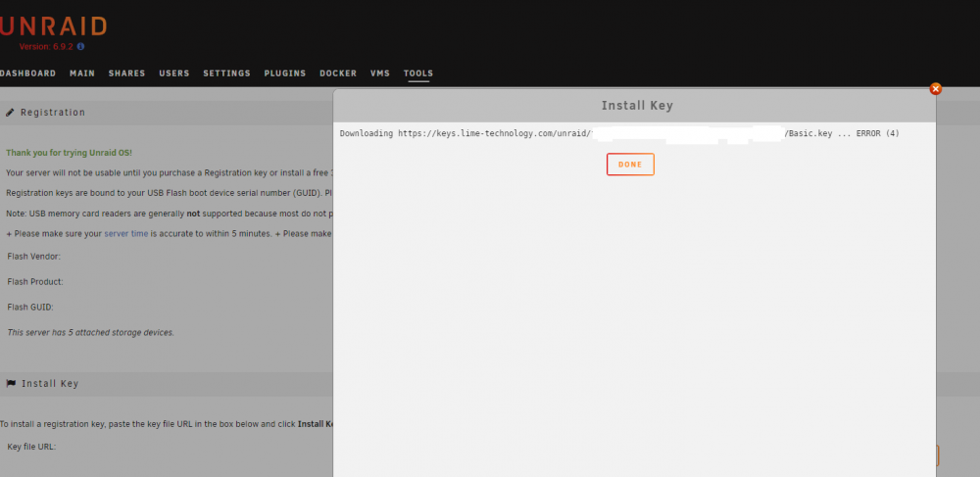Click the Install Key dialog title
980x477 pixels.
pyautogui.click(x=638, y=106)
